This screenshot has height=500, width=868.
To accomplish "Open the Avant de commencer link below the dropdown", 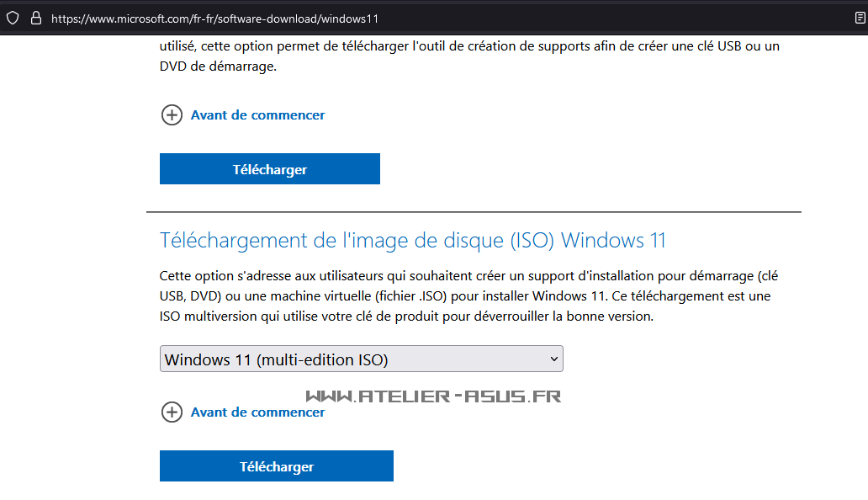I will tap(257, 412).
